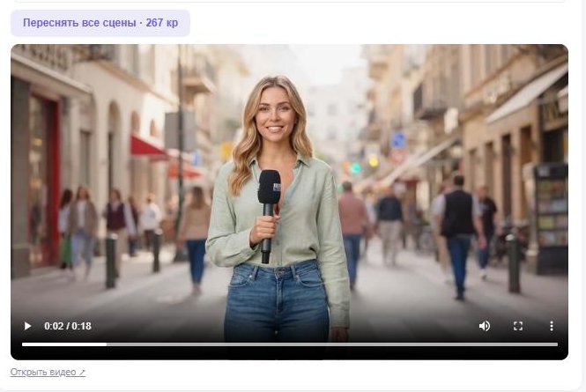This screenshot has height=392, width=586.
Task: Click the 0:02 / 0:18 time display
Action: (x=68, y=326)
